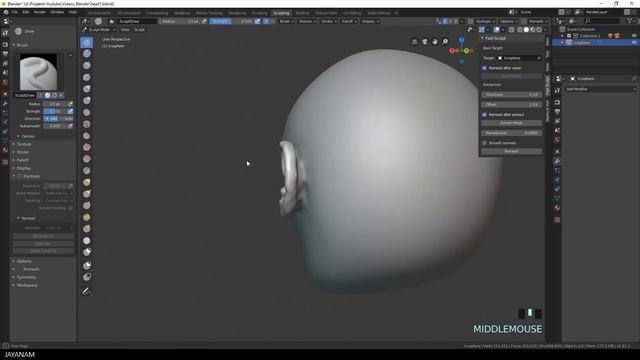
Task: Toggle Z symmetry in sculpt header
Action: tap(456, 21)
